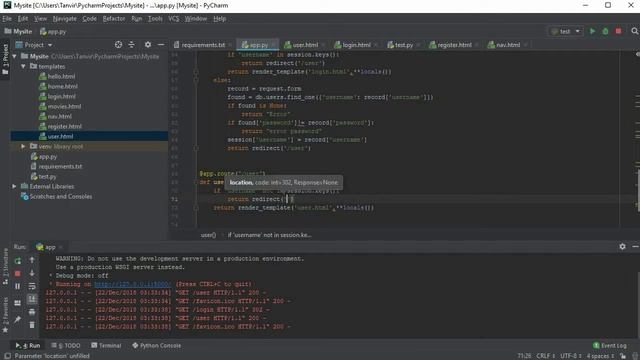Open the Refactor menu

114,19
